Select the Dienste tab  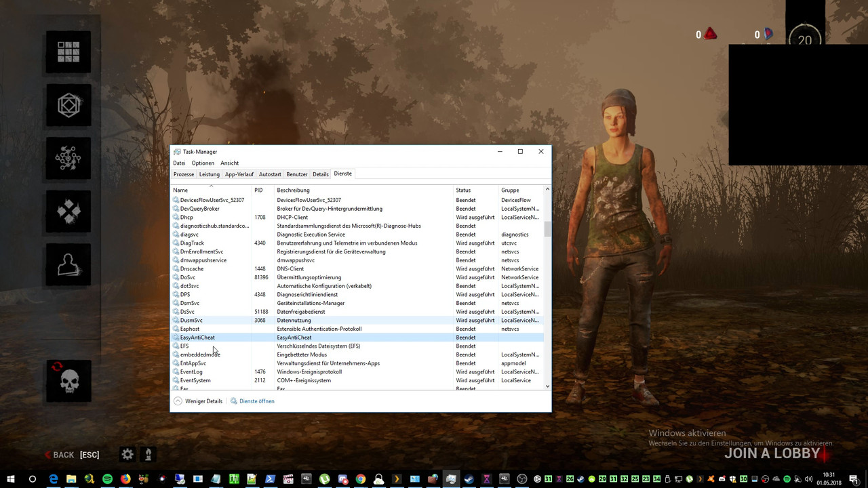[343, 174]
